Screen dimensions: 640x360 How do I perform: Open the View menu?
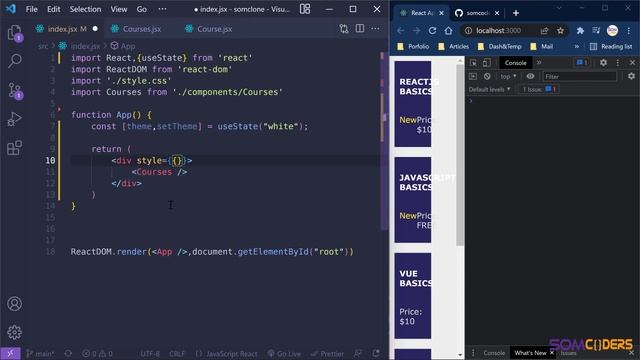point(119,9)
